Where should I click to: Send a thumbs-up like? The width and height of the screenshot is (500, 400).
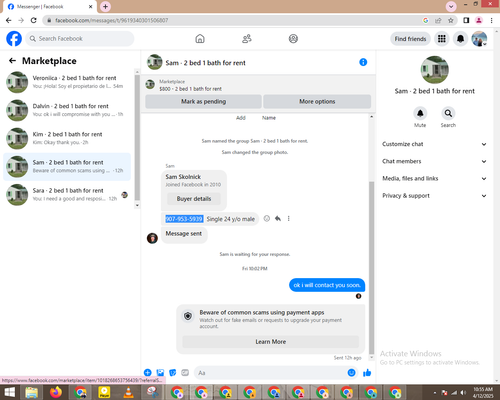click(367, 373)
